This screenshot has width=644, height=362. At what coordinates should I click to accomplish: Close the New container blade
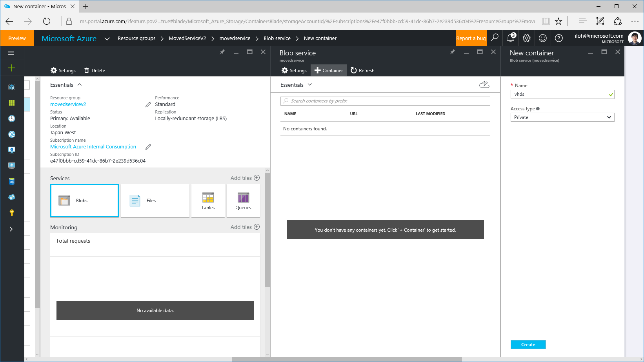point(618,52)
